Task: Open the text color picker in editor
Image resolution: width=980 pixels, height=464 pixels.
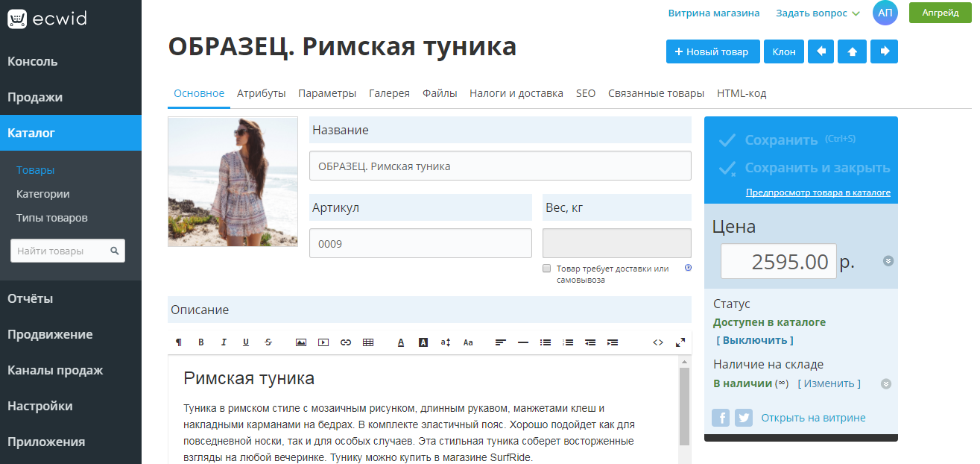Action: click(401, 342)
